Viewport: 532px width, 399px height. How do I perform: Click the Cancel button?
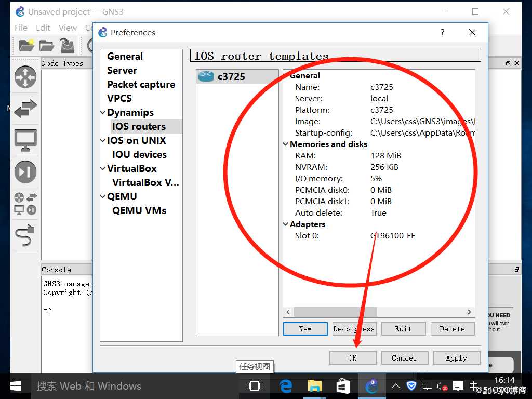pos(404,358)
